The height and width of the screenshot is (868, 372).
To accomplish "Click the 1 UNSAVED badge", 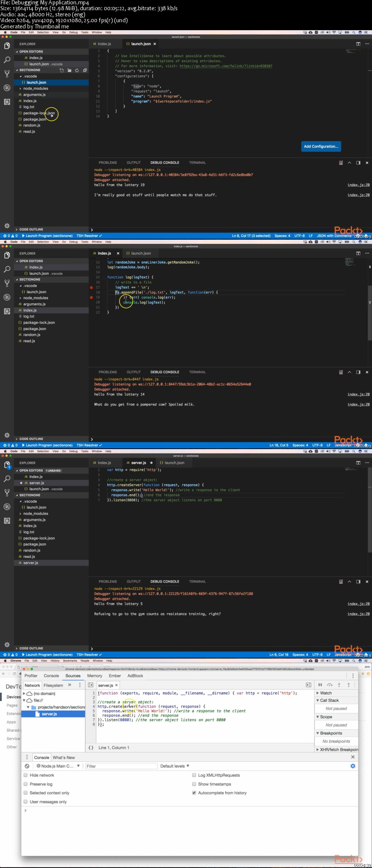I will click(53, 471).
